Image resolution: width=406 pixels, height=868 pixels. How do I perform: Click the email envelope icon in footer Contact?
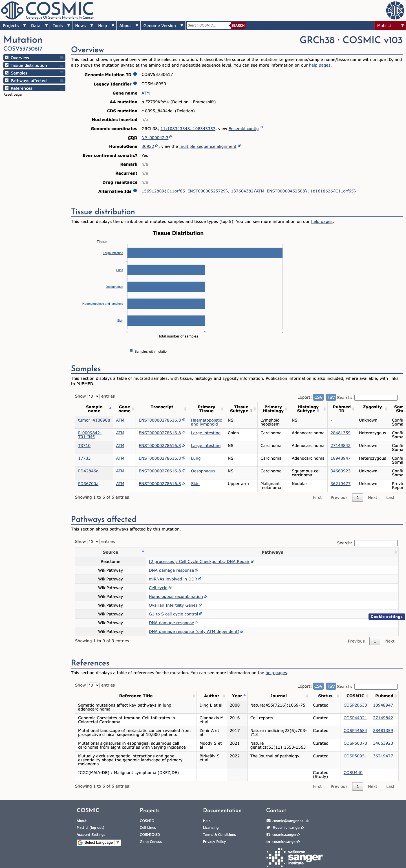coord(268,821)
